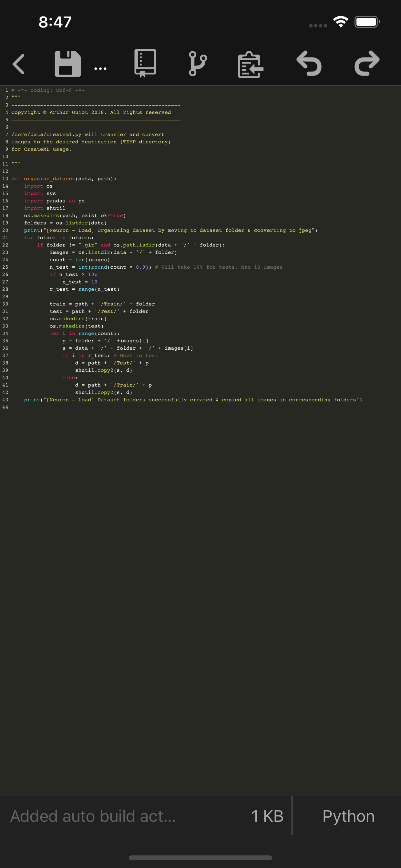Tap the 'import sys' line
Viewport: 401px width, 868px height.
[40, 193]
